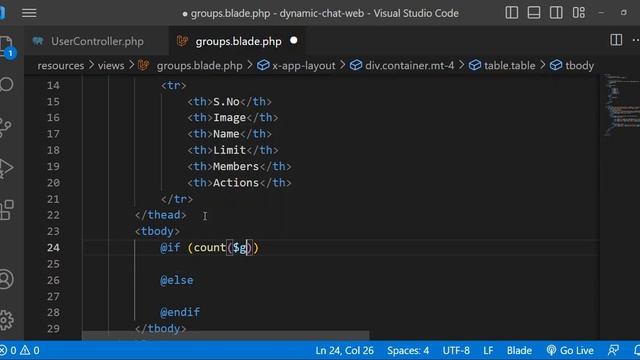Click line number 24 in gutter
This screenshot has width=640, height=360.
coord(53,248)
